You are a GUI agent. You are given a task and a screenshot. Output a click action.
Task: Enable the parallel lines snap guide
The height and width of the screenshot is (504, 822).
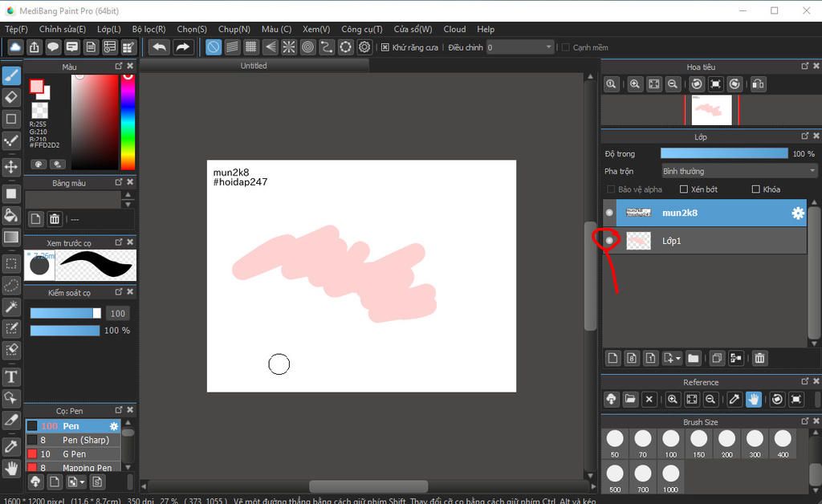[232, 47]
